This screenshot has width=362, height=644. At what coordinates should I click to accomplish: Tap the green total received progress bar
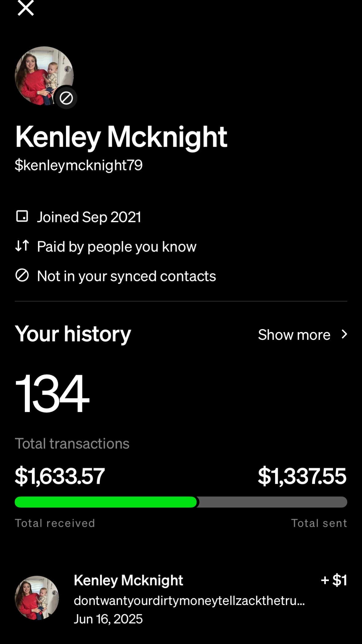click(106, 502)
